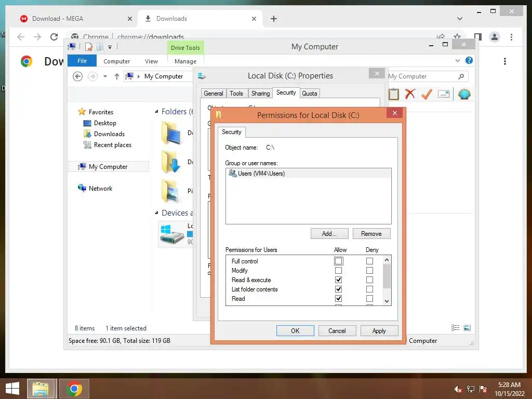Uncheck Allow for List folder contents
Screen dimensions: 532x399
point(338,289)
